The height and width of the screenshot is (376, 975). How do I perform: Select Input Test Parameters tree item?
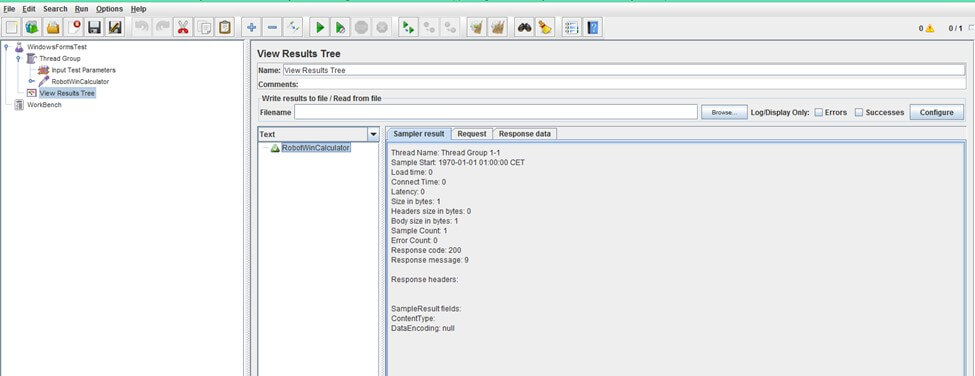pyautogui.click(x=83, y=70)
